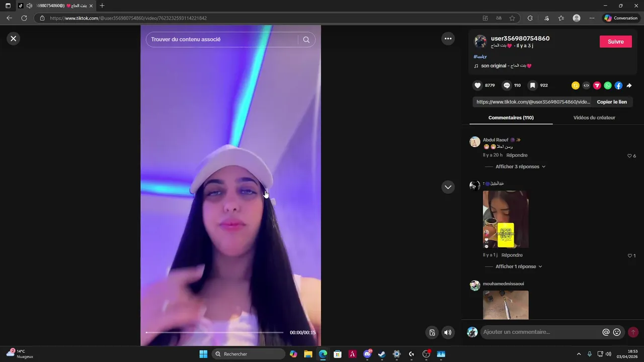Show hidden system tray icons chevron

coord(579,354)
